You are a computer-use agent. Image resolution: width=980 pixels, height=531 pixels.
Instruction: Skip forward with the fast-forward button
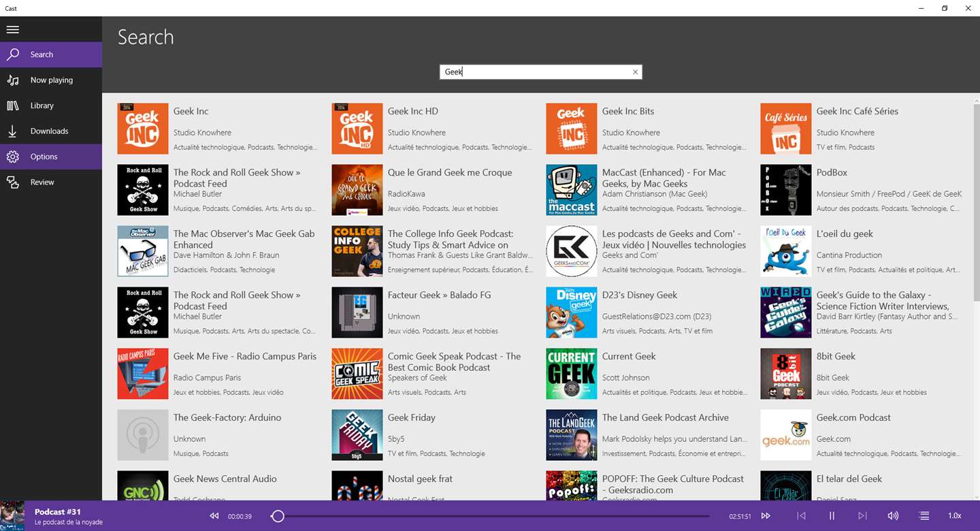point(766,516)
